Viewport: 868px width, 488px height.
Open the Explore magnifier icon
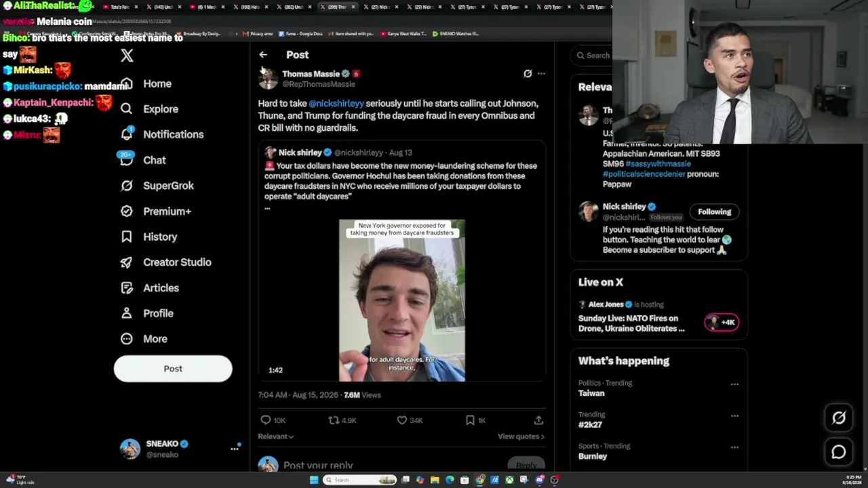[126, 108]
